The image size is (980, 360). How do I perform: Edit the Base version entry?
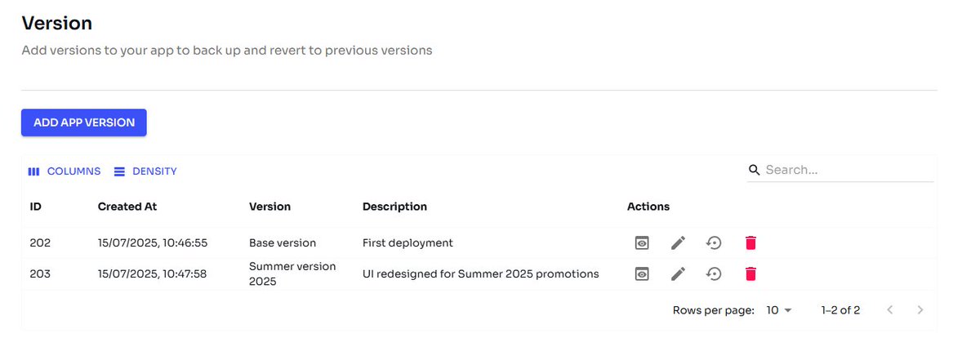[x=678, y=242]
